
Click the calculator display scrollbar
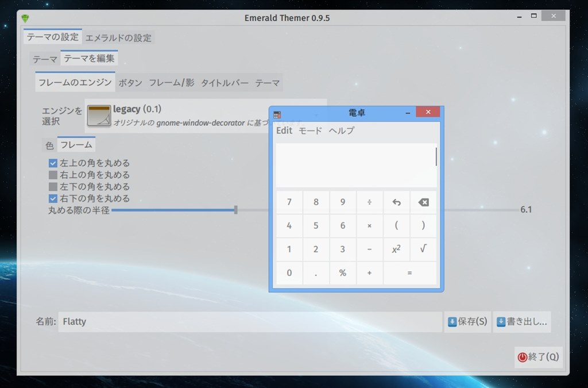[436, 157]
